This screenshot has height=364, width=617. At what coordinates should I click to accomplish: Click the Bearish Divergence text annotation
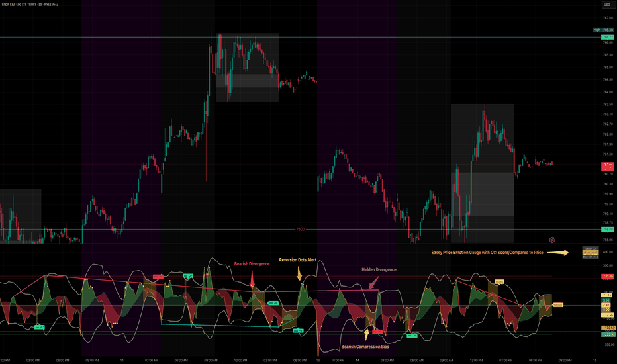pyautogui.click(x=252, y=263)
